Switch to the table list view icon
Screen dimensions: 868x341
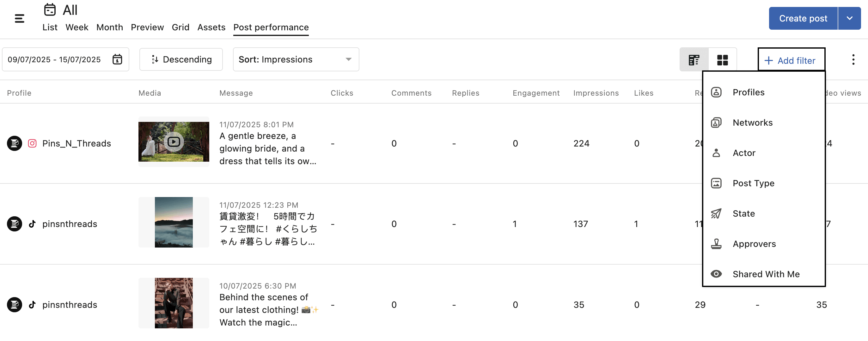694,60
